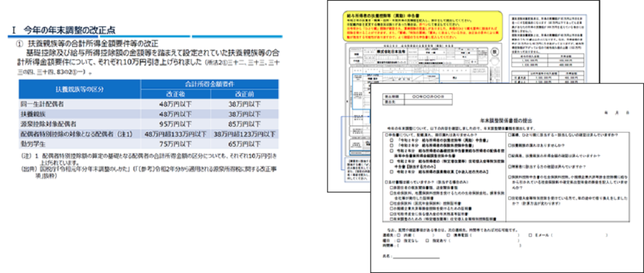The image size is (644, 273).
Task: Click the heading 今年の年末調整の改正点
Action: pyautogui.click(x=69, y=30)
